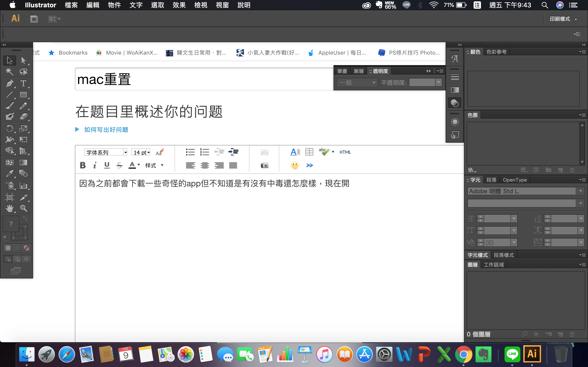Click the HTML editor button
The height and width of the screenshot is (367, 588).
[345, 152]
